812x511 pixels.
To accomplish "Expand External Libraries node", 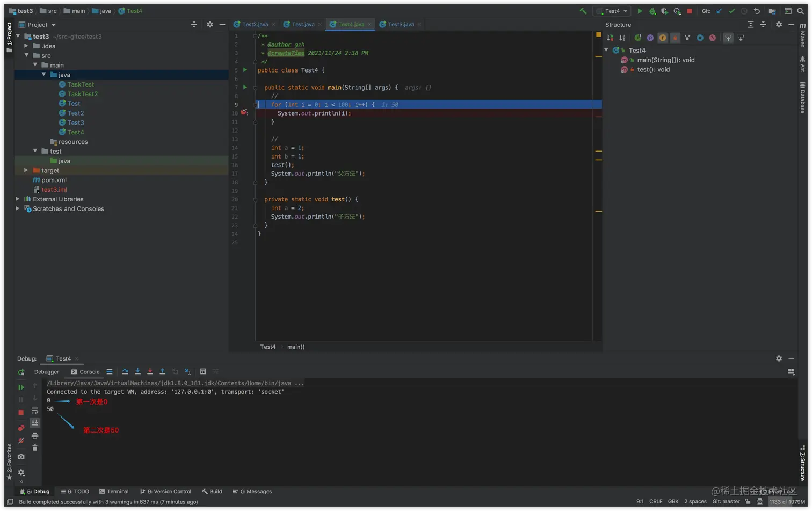I will pos(18,199).
